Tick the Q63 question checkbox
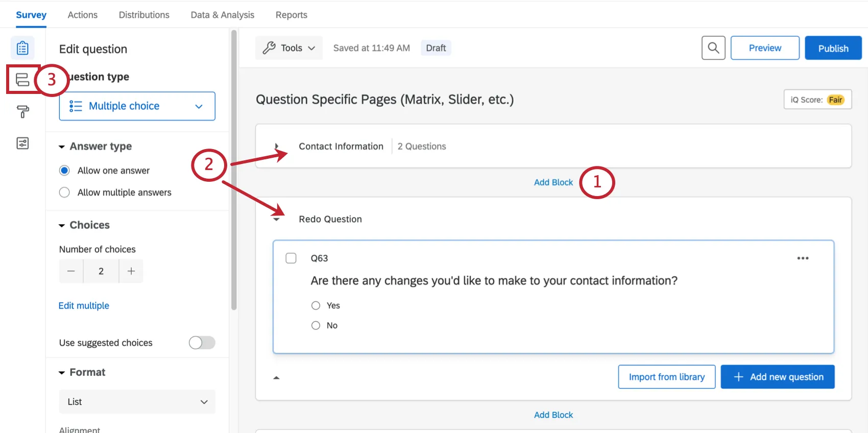 (x=291, y=258)
